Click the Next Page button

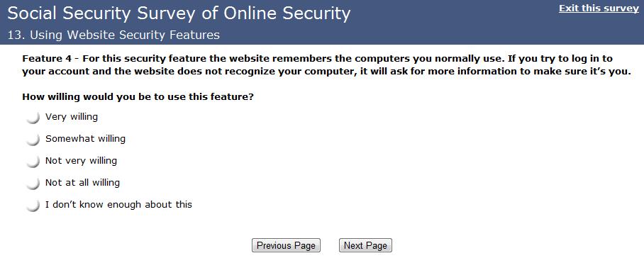pos(365,245)
